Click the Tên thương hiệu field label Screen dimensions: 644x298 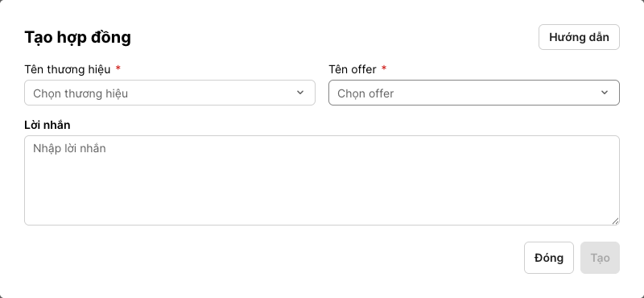(x=68, y=69)
